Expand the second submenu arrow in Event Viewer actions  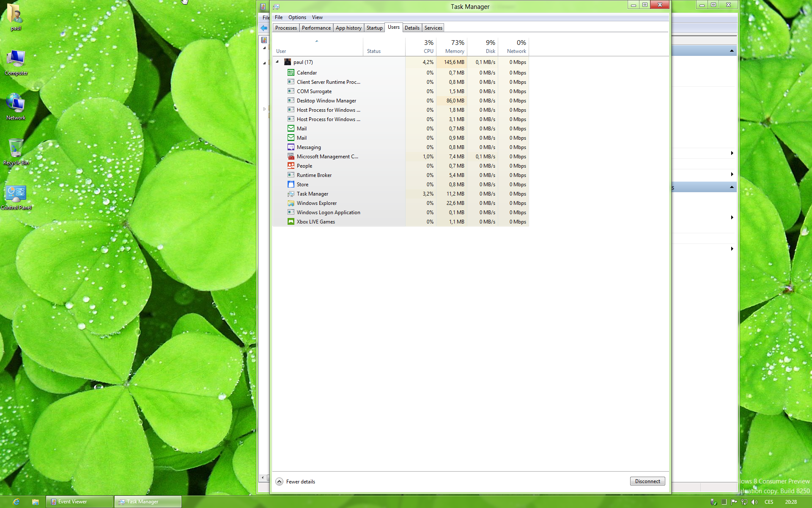click(732, 174)
